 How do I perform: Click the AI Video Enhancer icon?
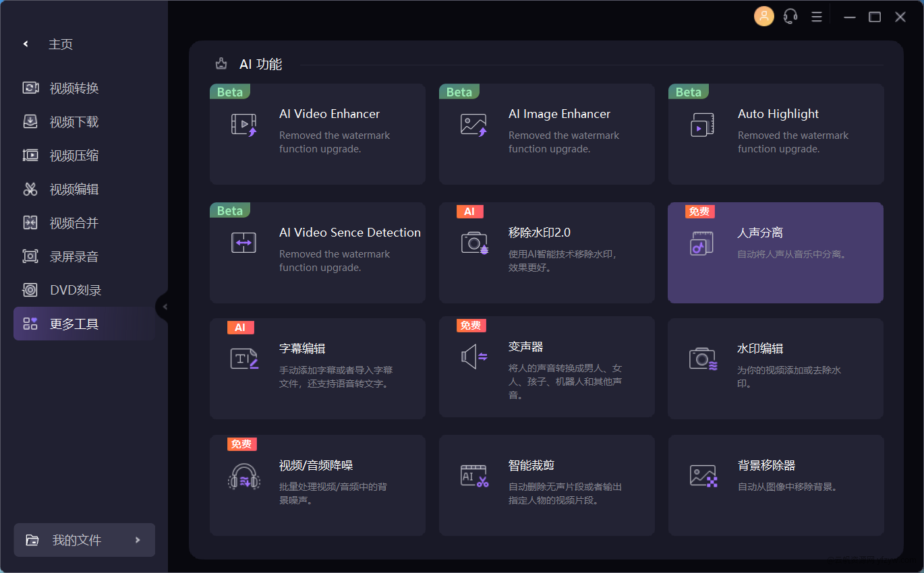point(243,124)
